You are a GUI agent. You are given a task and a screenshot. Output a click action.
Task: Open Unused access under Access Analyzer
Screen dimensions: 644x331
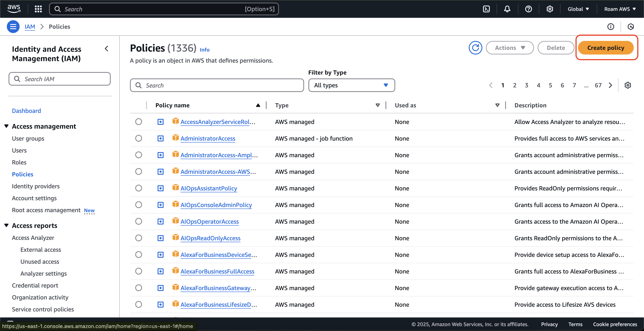(40, 262)
